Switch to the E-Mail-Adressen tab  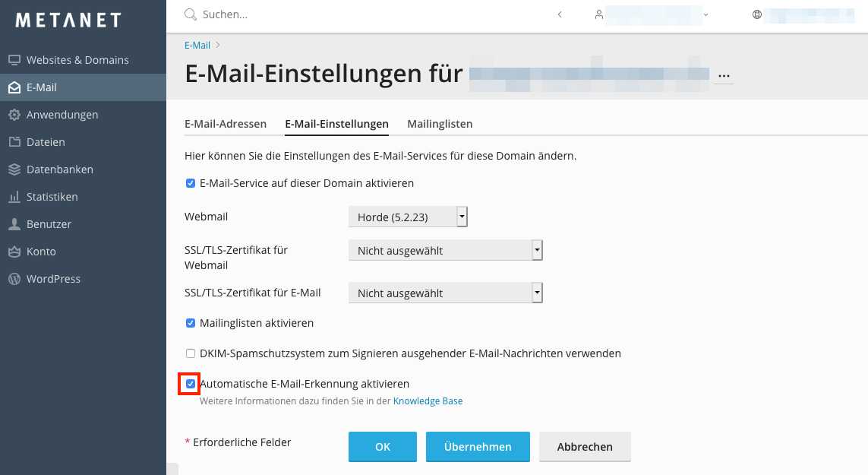pyautogui.click(x=226, y=124)
